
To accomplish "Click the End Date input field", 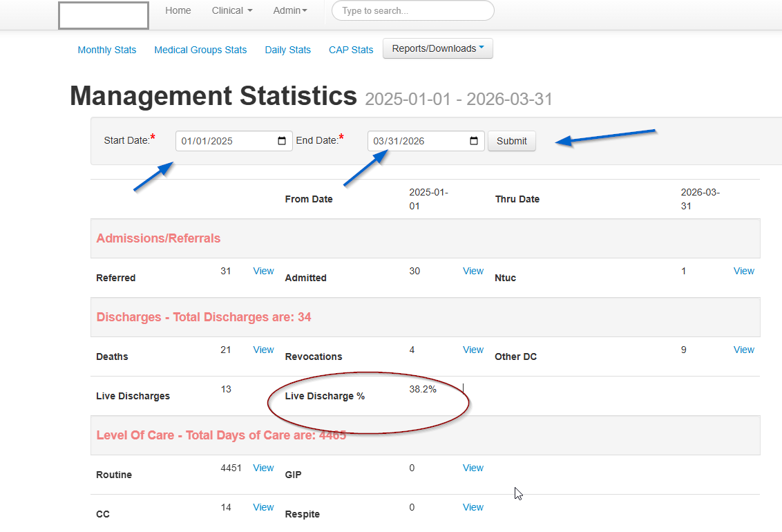I will tap(426, 141).
